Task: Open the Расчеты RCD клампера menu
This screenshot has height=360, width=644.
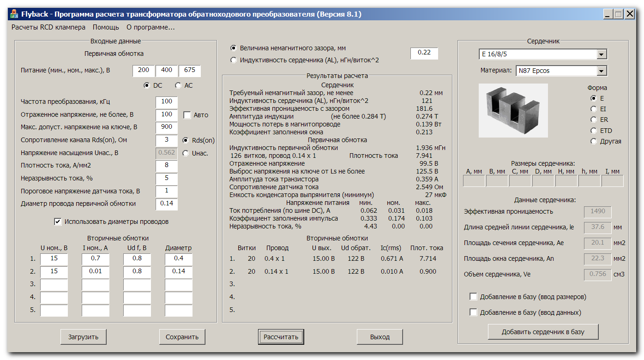Action: [x=48, y=27]
